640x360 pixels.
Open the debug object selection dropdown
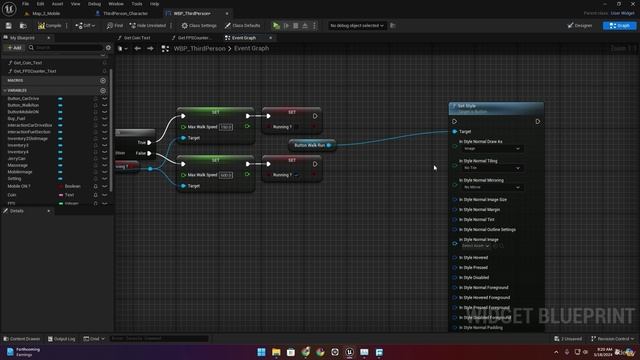(357, 26)
